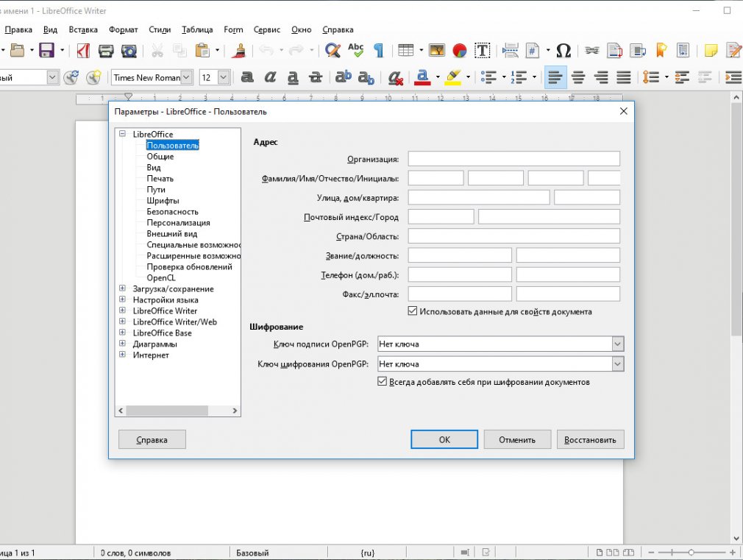Click the Paste clipboard icon
Viewport: 743px width, 560px height.
coord(202,50)
